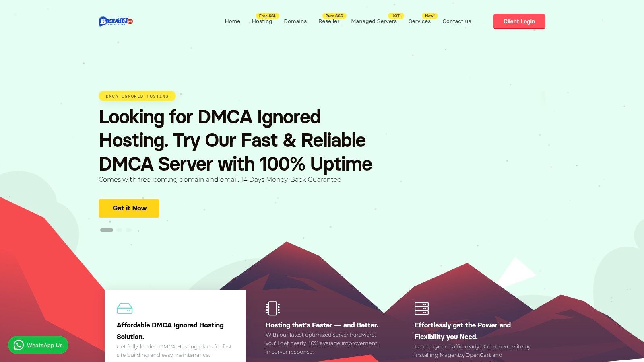Click the hard drive icon above Affordable DMCA

click(x=124, y=309)
